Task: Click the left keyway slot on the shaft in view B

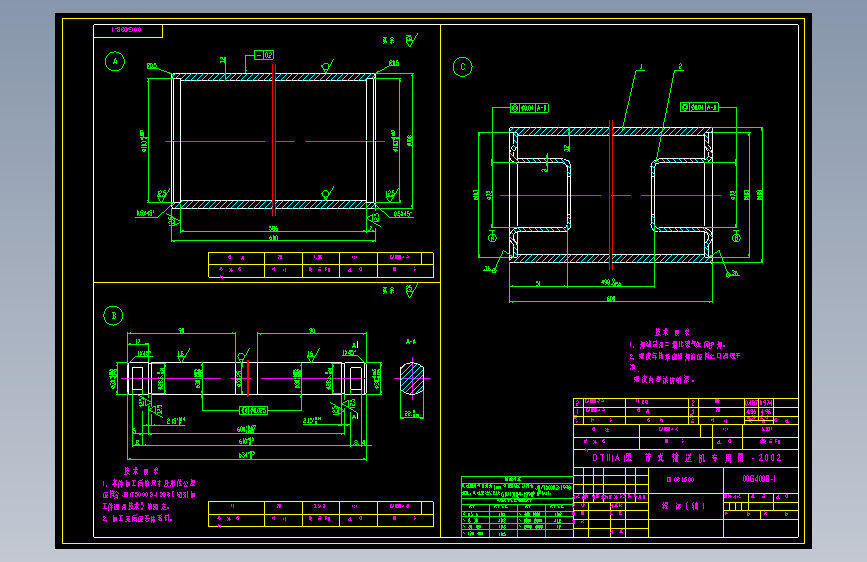Action: click(x=137, y=378)
